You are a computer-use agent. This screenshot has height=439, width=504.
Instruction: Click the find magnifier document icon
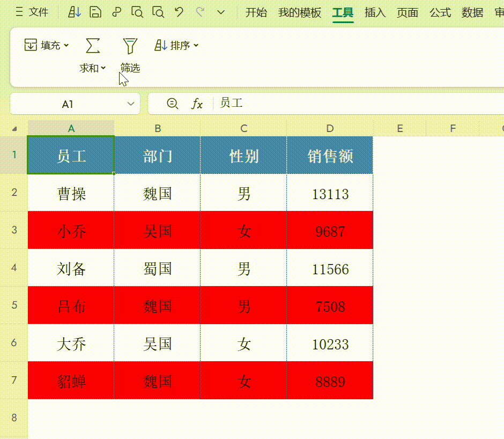[158, 12]
